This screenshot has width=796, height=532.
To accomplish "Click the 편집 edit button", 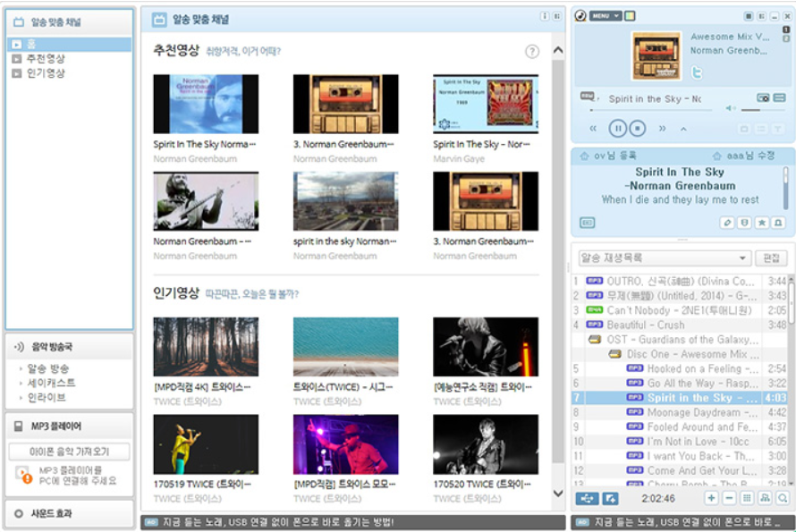I will pyautogui.click(x=772, y=258).
